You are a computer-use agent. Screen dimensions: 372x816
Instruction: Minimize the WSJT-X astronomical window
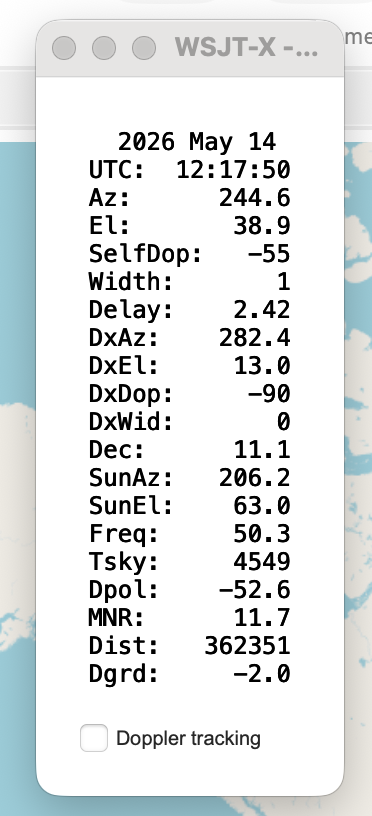click(x=104, y=48)
